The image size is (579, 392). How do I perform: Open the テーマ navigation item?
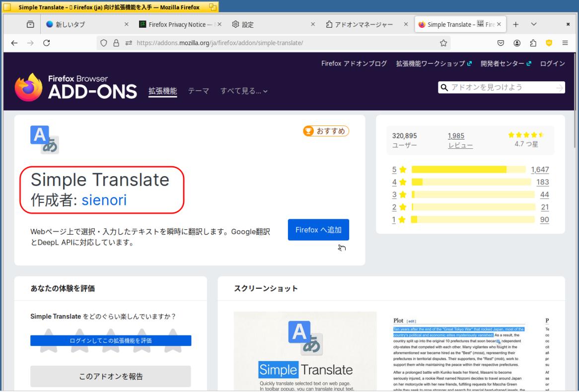[198, 91]
